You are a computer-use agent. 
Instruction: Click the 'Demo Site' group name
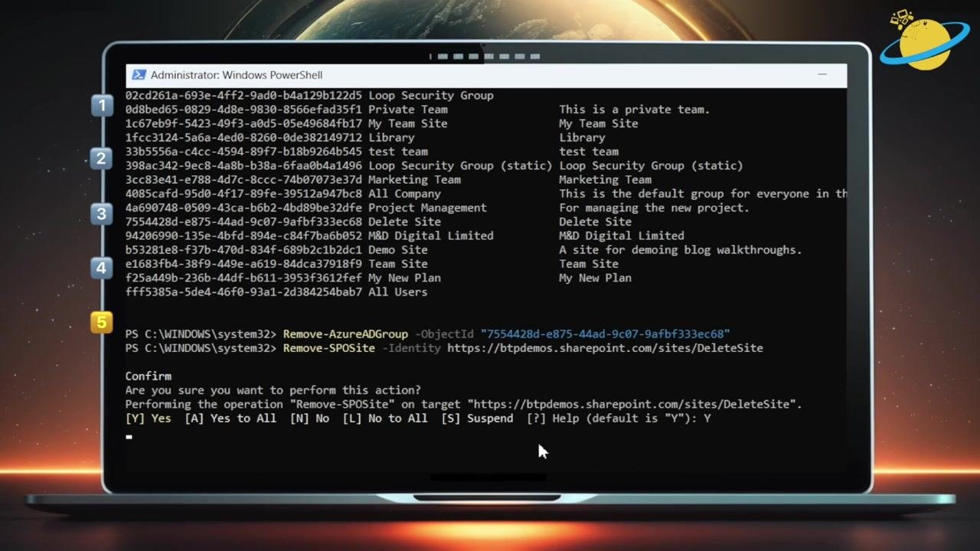pyautogui.click(x=398, y=249)
